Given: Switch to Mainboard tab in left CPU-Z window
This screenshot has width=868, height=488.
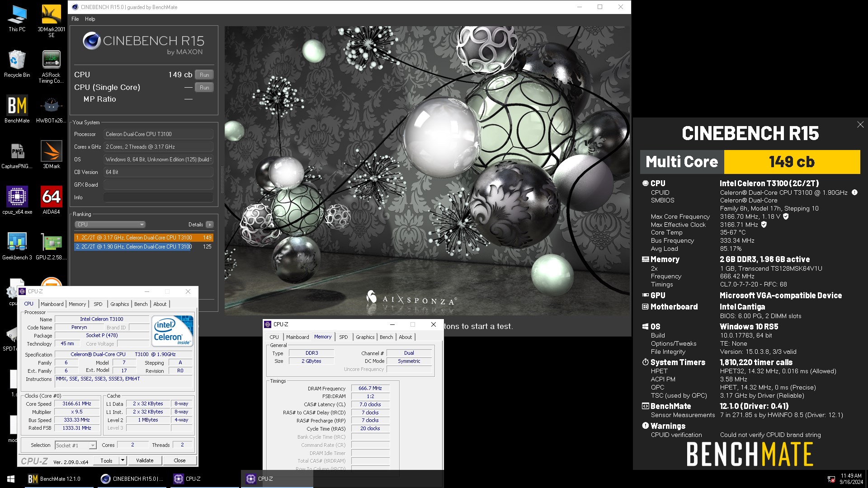Looking at the screenshot, I should (x=52, y=304).
